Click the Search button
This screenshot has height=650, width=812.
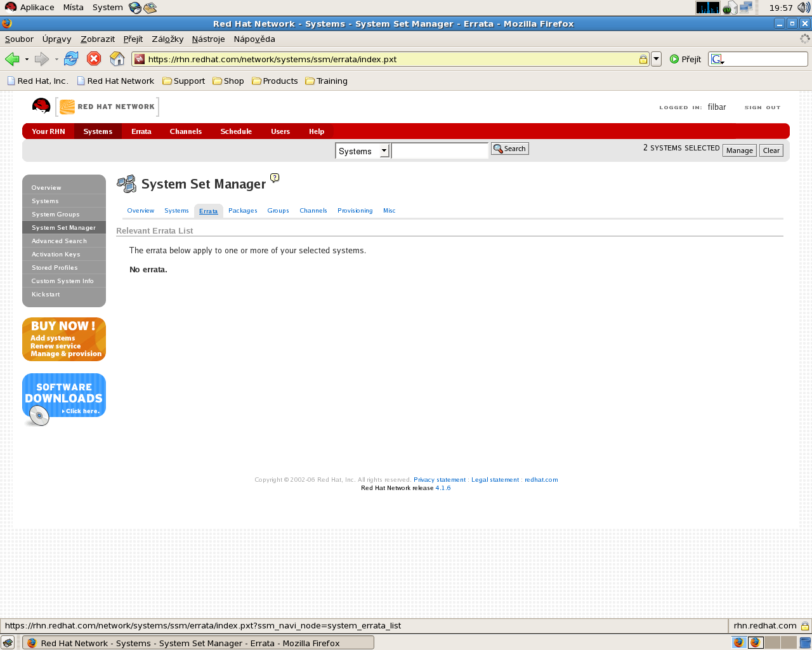point(510,149)
